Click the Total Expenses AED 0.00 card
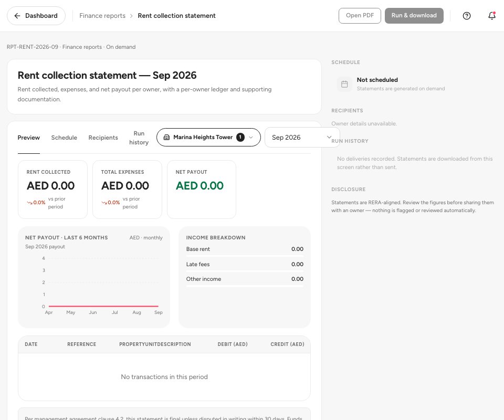This screenshot has height=420, width=504. tap(127, 190)
